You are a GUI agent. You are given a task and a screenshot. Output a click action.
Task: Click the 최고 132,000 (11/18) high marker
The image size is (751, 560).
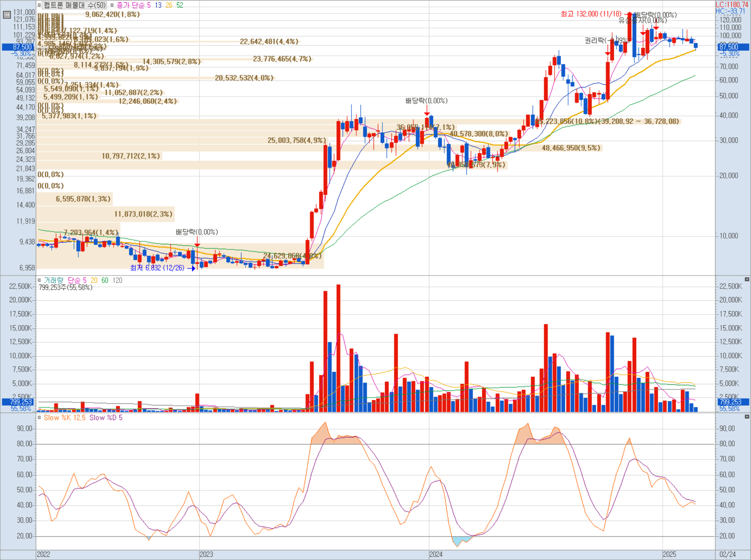[x=591, y=14]
